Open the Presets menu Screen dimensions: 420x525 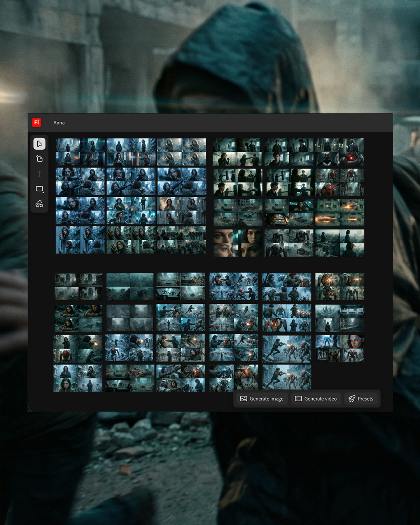point(360,399)
